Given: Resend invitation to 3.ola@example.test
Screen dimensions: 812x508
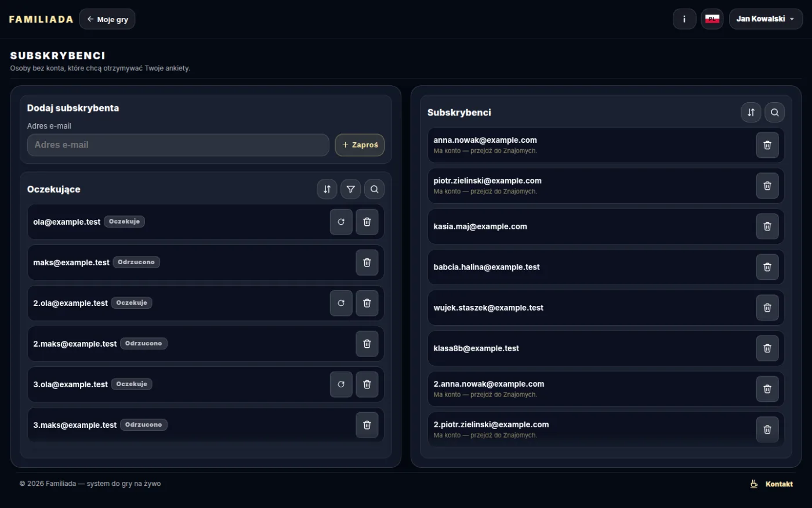Looking at the screenshot, I should [341, 384].
